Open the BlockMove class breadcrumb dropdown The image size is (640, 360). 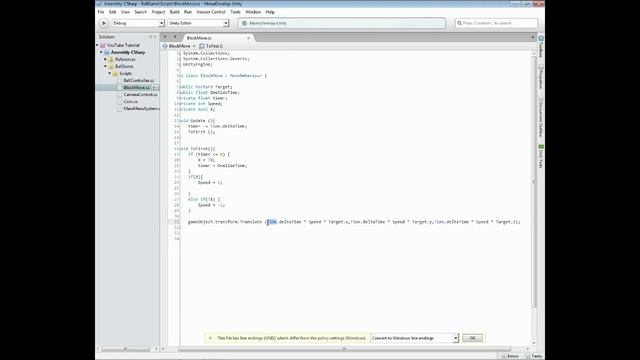tap(179, 46)
